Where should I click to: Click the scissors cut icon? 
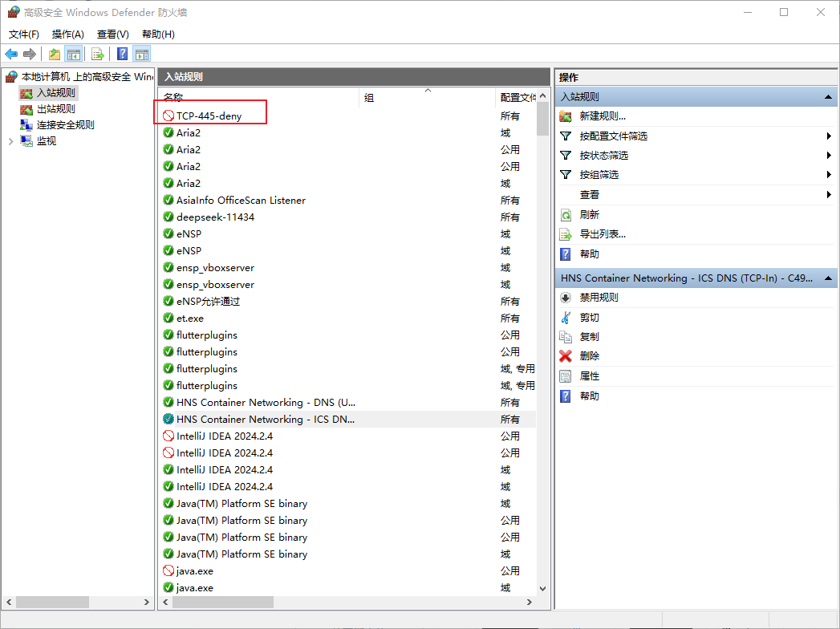pyautogui.click(x=566, y=318)
